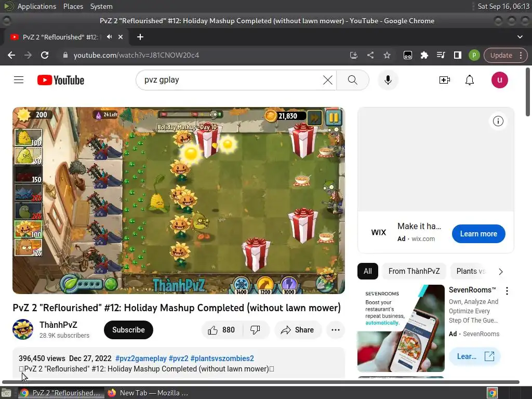Toggle Chrome side panel
Image resolution: width=532 pixels, height=399 pixels.
(x=457, y=55)
